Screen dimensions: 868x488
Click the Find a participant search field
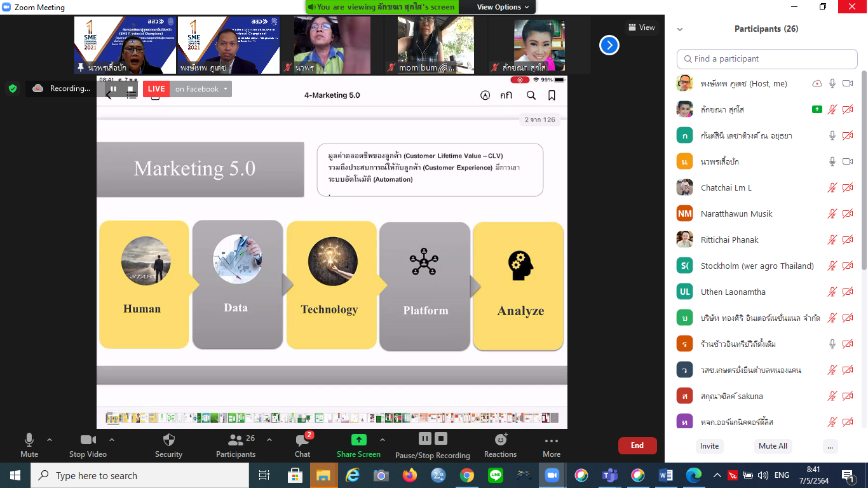(x=767, y=59)
